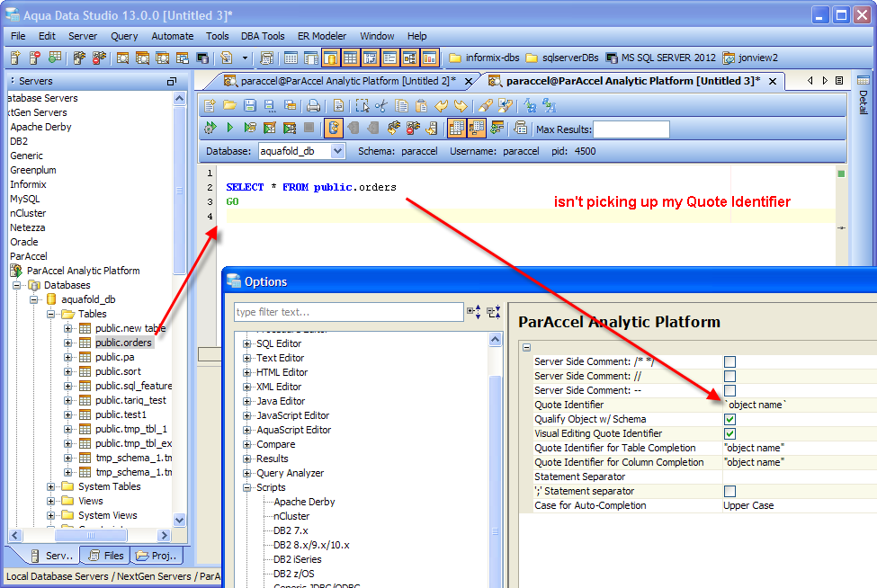
Task: Expand the public.orders table node
Action: pos(68,343)
